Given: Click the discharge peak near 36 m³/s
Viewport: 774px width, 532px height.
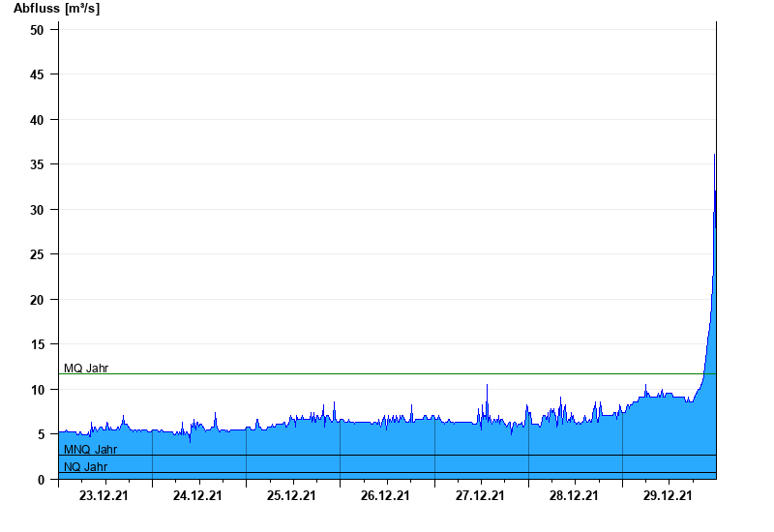Looking at the screenshot, I should coord(714,155).
